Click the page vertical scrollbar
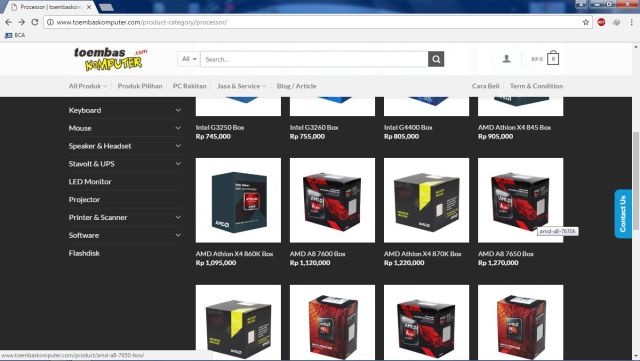 [636, 180]
